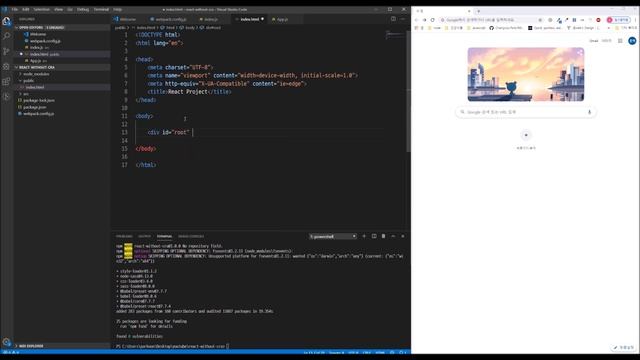
Task: Click the customize button at page bottom
Action: click(x=624, y=347)
